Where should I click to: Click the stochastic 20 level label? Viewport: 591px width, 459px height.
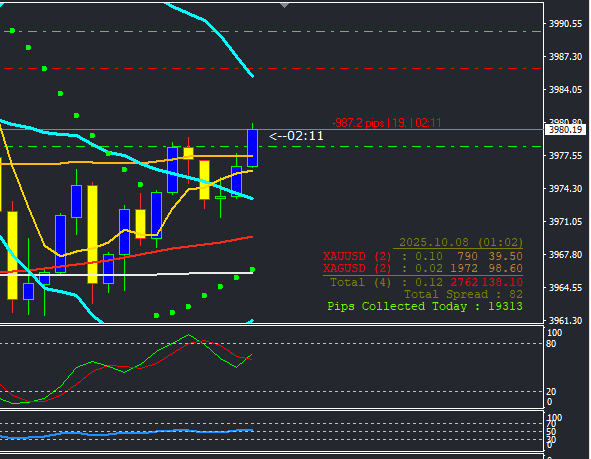pyautogui.click(x=551, y=392)
